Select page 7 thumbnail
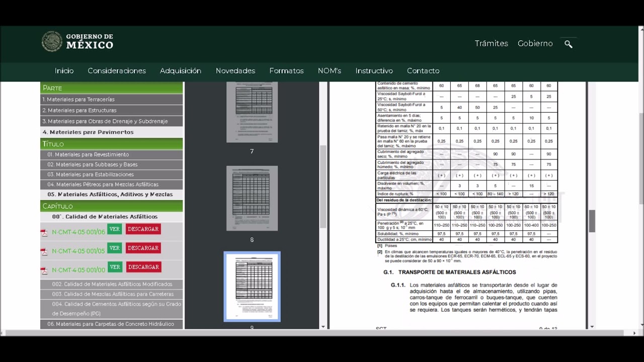The image size is (644, 362). [x=252, y=112]
